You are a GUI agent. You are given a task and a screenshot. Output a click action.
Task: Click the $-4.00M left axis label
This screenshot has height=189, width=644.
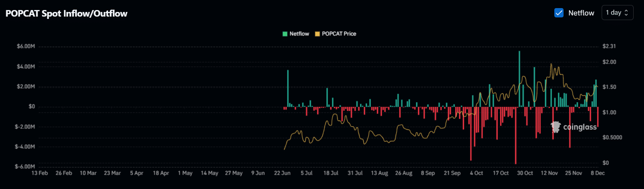tap(25, 147)
